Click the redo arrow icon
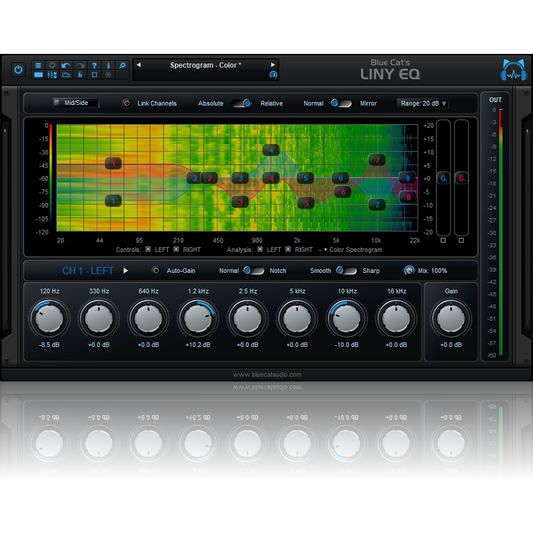The image size is (533, 533). [x=80, y=65]
